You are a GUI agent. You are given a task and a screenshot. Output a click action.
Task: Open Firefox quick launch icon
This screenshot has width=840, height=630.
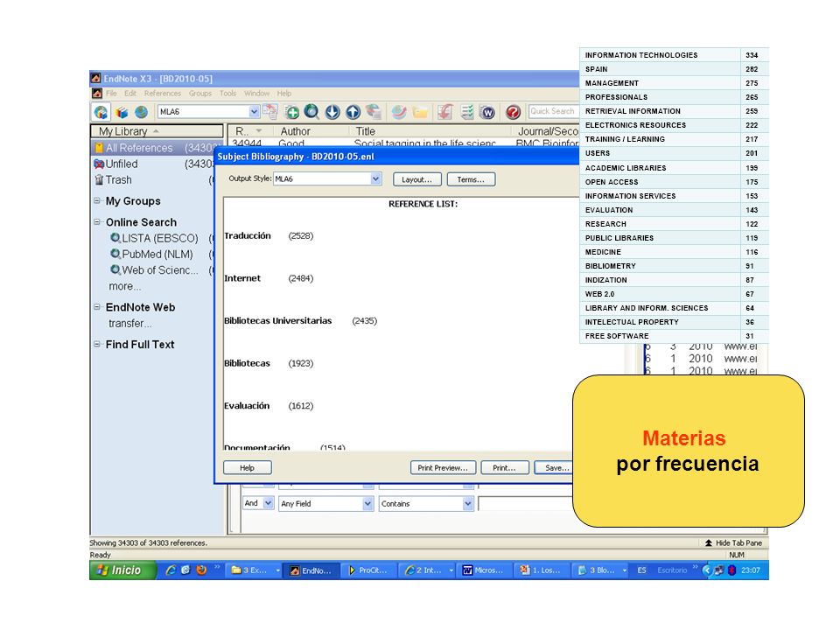[x=201, y=570]
